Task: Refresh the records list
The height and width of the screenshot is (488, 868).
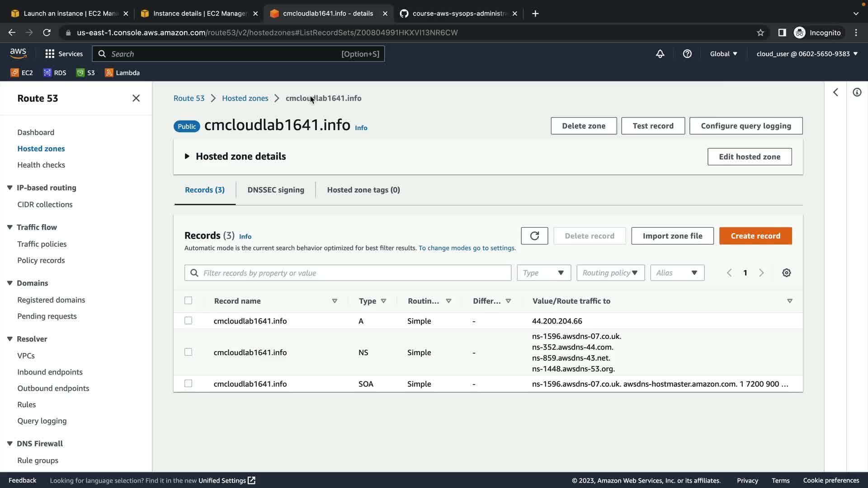Action: (534, 236)
